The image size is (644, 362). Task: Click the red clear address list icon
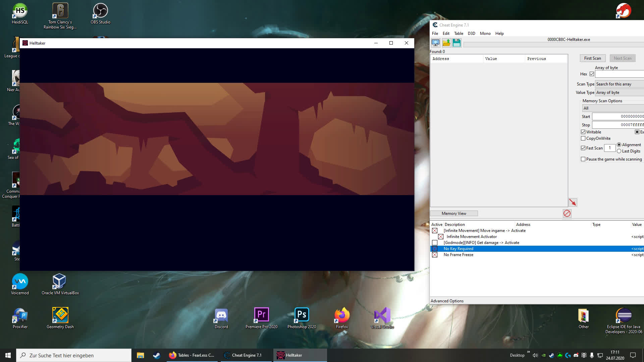(567, 214)
